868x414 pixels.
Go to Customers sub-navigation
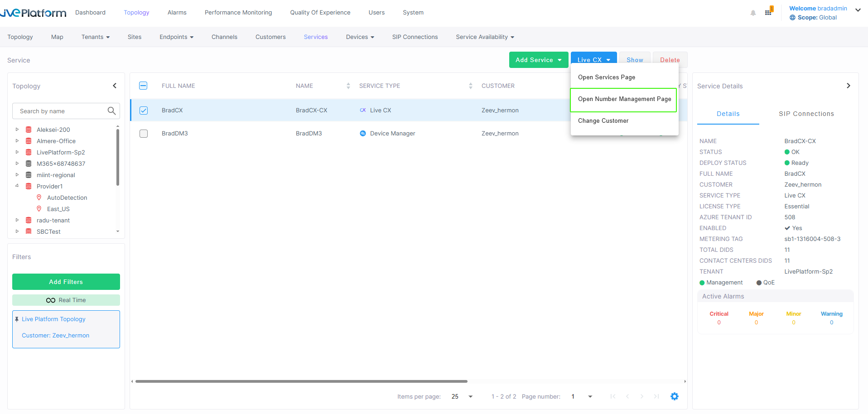click(x=270, y=37)
